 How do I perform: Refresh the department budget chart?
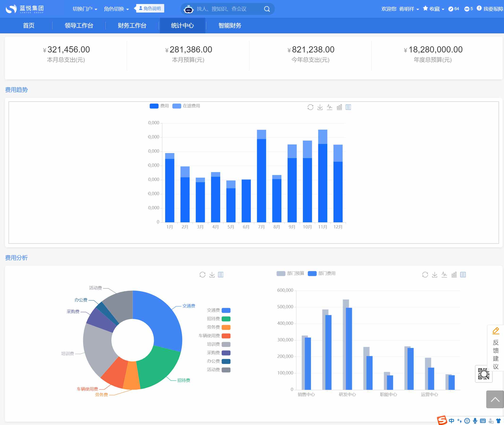pos(425,275)
